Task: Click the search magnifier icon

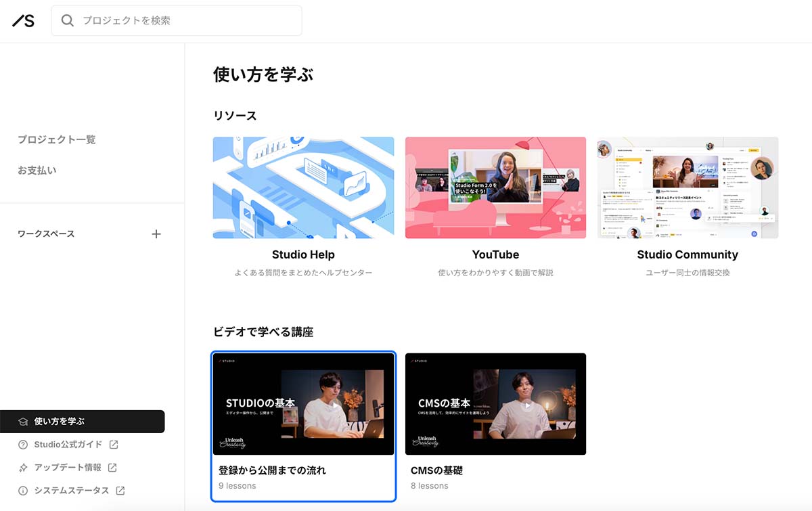Action: point(68,21)
